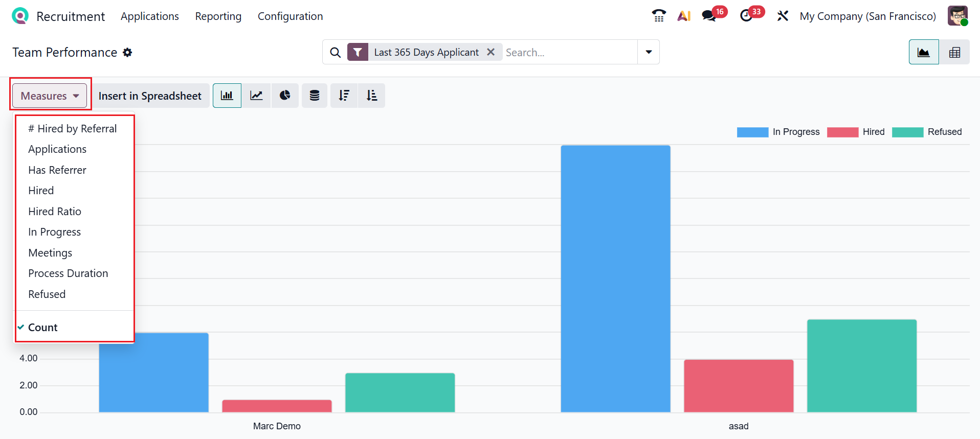Open the discuss messages icon
Screen dimensions: 980x439
[x=709, y=16]
